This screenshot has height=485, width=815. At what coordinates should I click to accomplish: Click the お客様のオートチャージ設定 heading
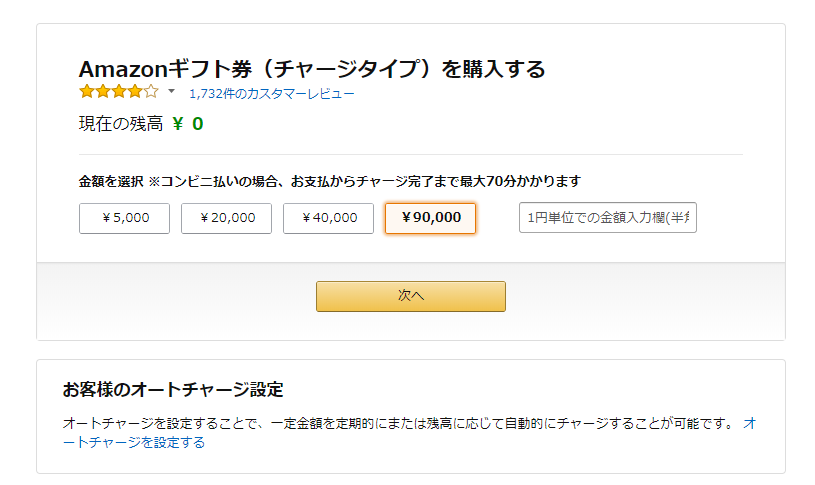(173, 389)
